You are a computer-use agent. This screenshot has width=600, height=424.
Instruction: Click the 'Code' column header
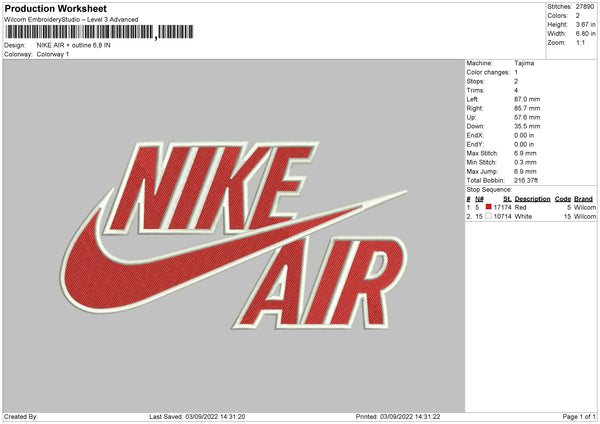[x=562, y=199]
